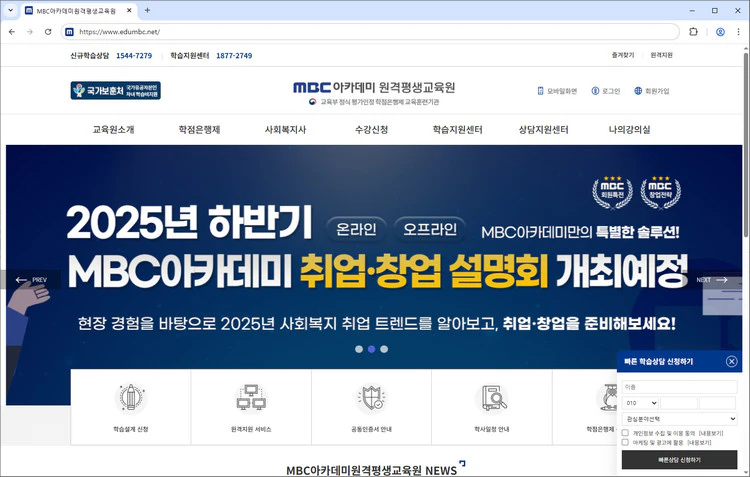Click the browser back arrow
Viewport: 750px width, 477px height.
tap(12, 32)
